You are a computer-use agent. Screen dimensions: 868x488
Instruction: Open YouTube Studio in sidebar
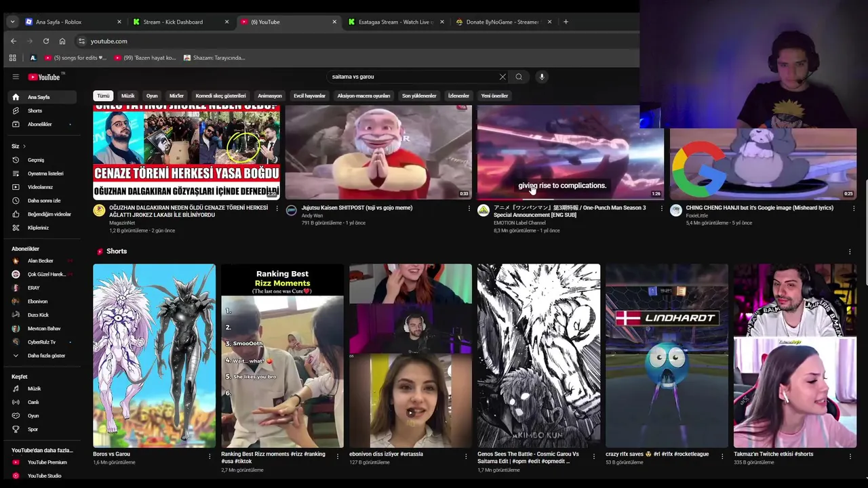point(42,476)
